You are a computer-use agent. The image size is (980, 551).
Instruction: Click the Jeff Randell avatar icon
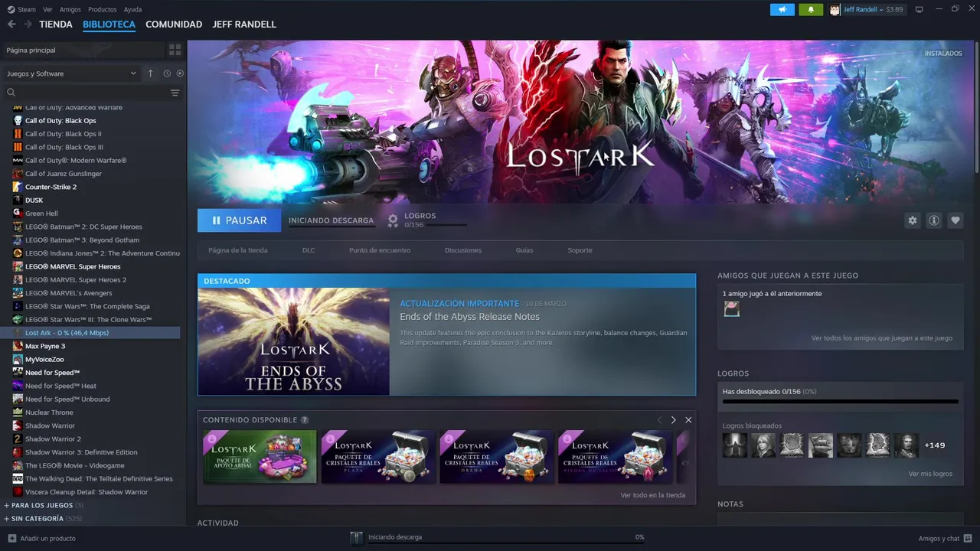tap(835, 10)
